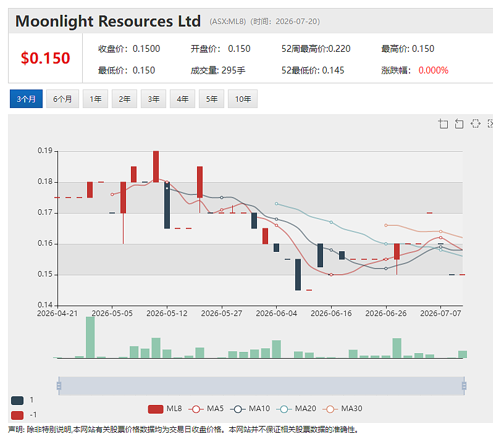Toggle the MA20 legend entry
This screenshot has height=442, width=504.
pos(296,409)
